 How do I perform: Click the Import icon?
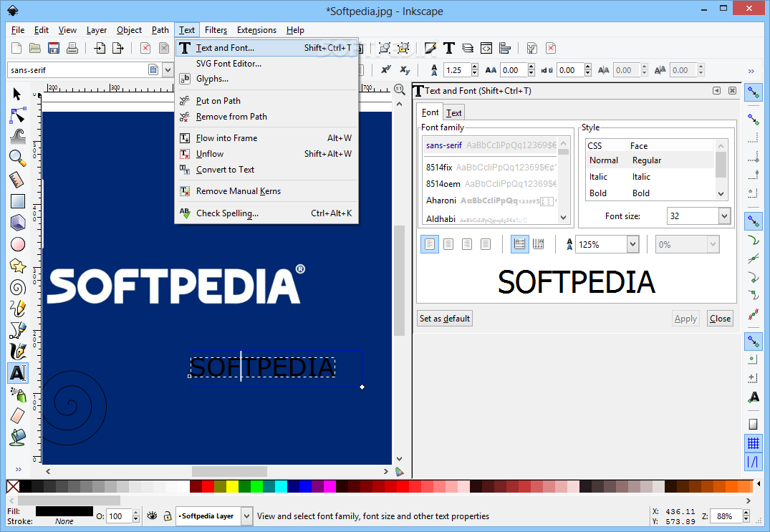tap(100, 48)
